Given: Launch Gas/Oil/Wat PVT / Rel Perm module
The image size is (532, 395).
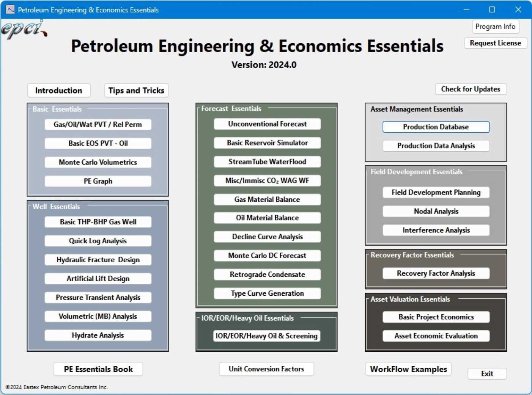Looking at the screenshot, I should [x=98, y=124].
